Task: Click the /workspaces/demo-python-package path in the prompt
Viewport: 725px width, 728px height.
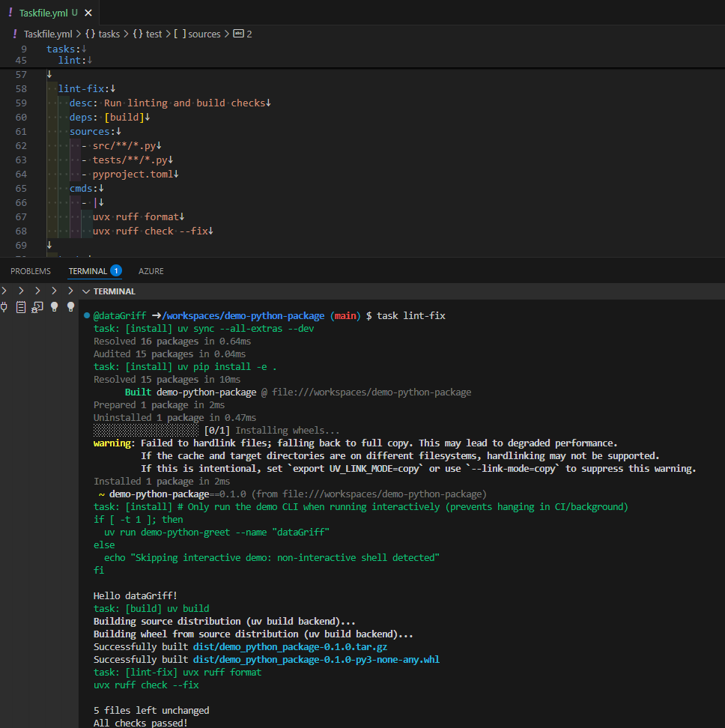Action: pyautogui.click(x=243, y=316)
